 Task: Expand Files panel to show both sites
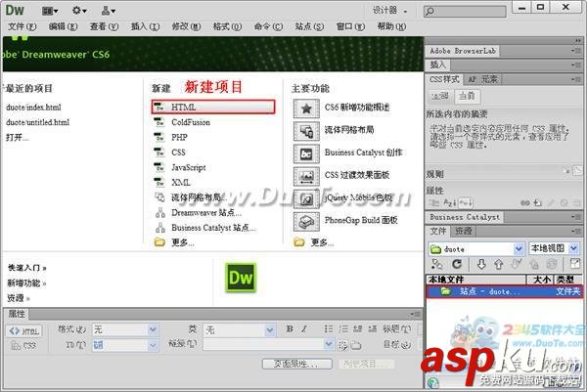[x=574, y=264]
